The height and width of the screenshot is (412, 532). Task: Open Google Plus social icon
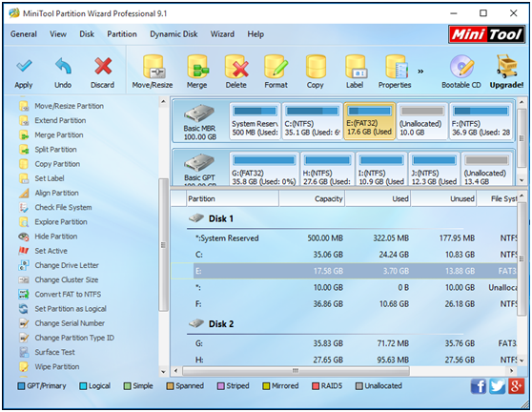(x=517, y=386)
